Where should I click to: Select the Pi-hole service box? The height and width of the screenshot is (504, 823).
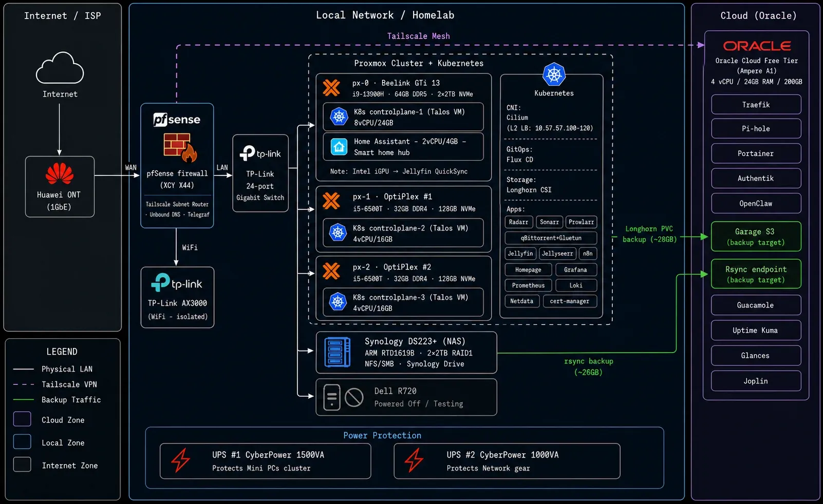coord(756,129)
